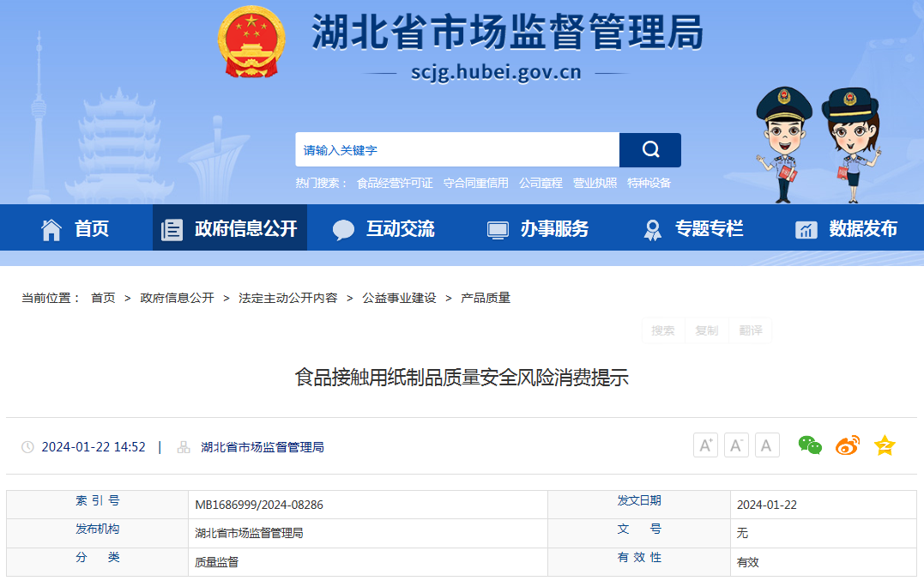Viewport: 924px width, 581px height.
Task: Decrease font size with A- button
Action: point(736,445)
